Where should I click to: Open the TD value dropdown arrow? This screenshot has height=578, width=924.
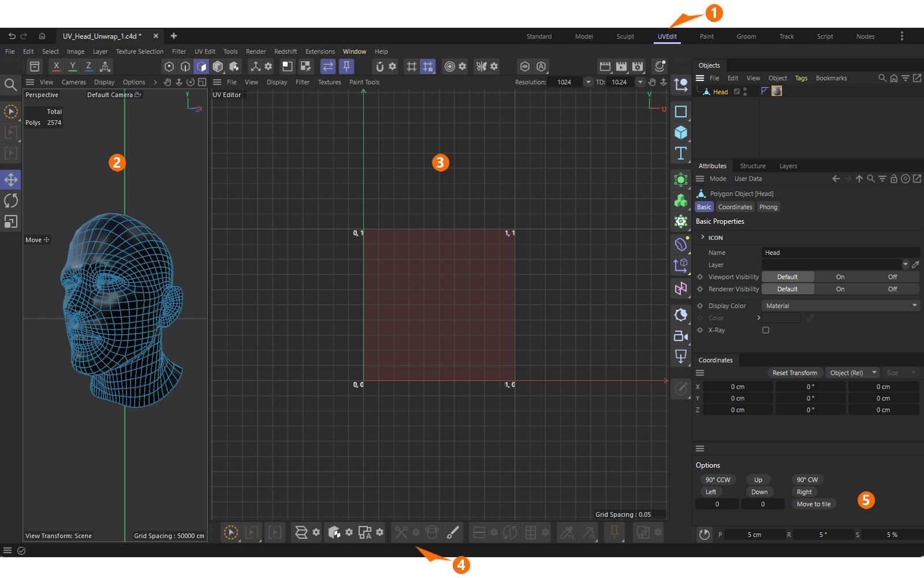click(640, 82)
